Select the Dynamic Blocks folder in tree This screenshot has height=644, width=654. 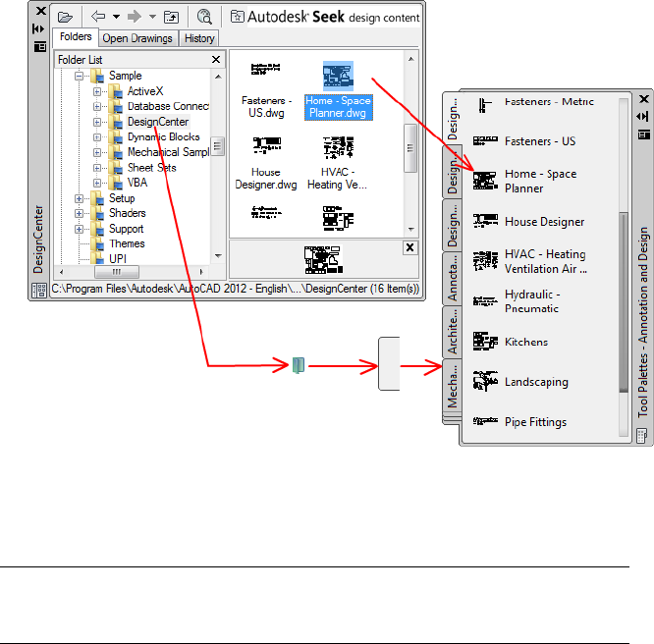pyautogui.click(x=163, y=137)
